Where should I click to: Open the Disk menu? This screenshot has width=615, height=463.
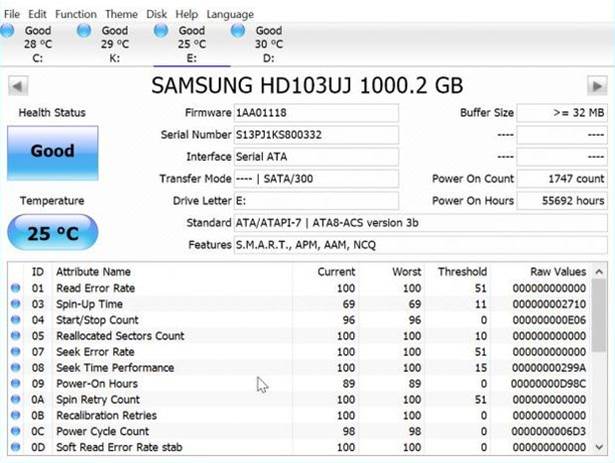pyautogui.click(x=156, y=14)
